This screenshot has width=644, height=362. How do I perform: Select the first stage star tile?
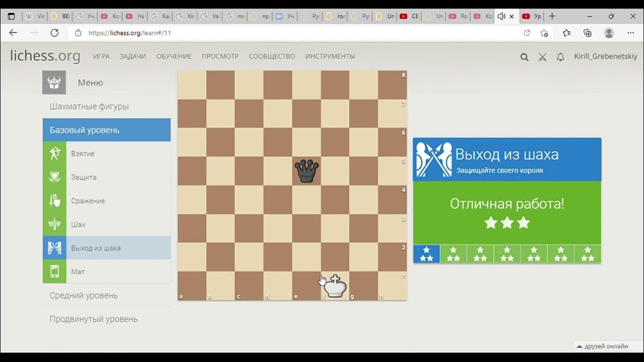coord(427,254)
